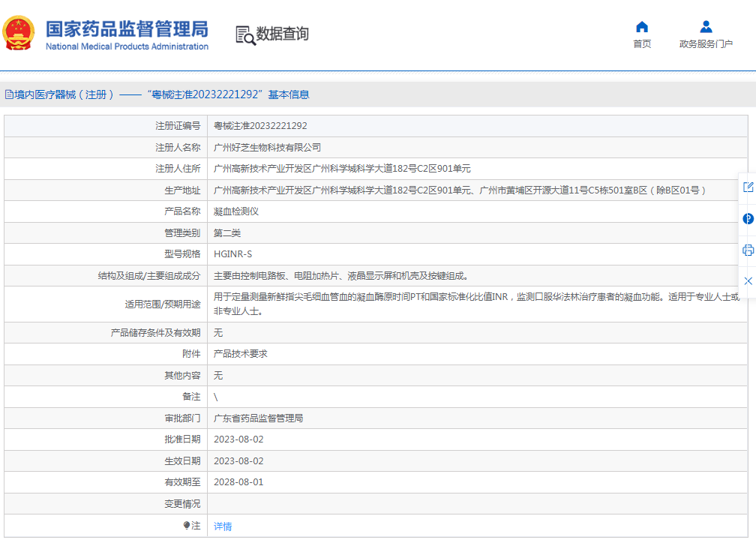Viewport: 756px width, 543px height.
Task: Select product name 凝血检测仪
Action: [236, 211]
